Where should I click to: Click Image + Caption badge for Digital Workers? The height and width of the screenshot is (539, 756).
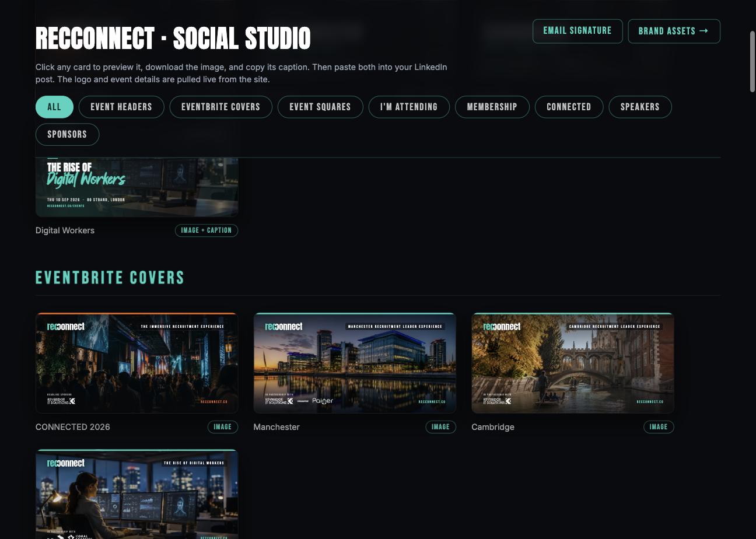click(x=206, y=230)
